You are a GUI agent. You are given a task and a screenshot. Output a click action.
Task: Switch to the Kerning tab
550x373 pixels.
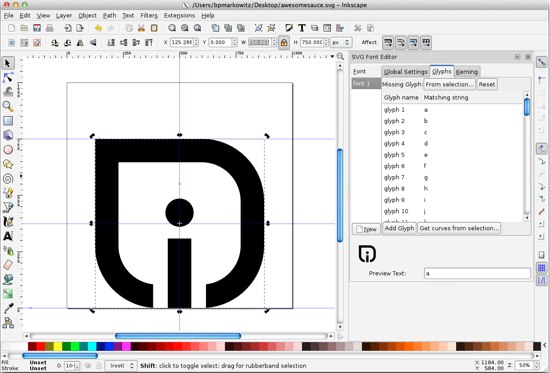(x=467, y=72)
